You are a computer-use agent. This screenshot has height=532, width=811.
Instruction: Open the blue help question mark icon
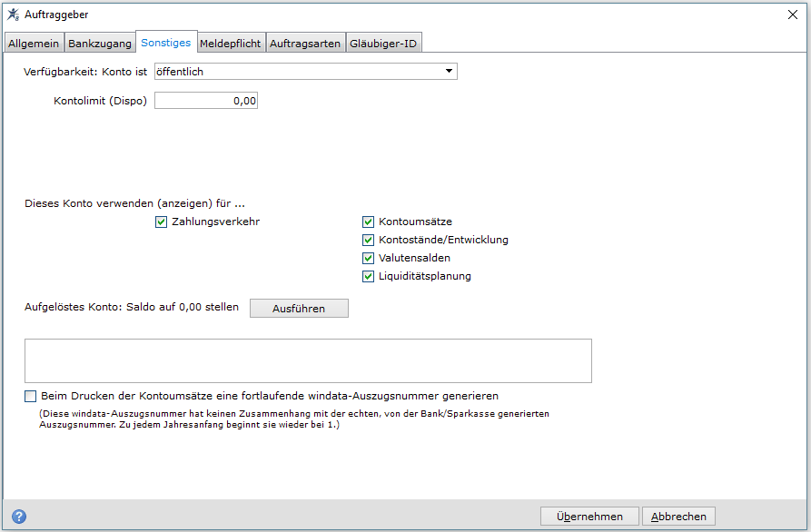click(x=19, y=516)
